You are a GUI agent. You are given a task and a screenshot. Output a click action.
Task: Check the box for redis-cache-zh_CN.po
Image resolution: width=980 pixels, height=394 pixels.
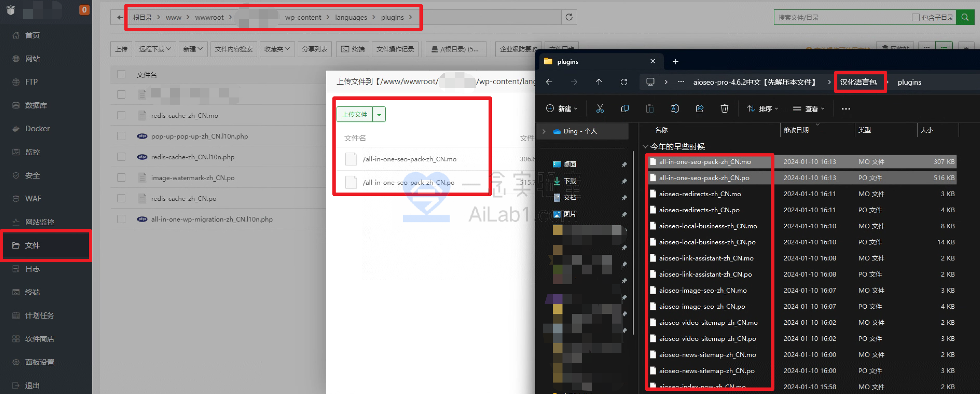tap(121, 198)
